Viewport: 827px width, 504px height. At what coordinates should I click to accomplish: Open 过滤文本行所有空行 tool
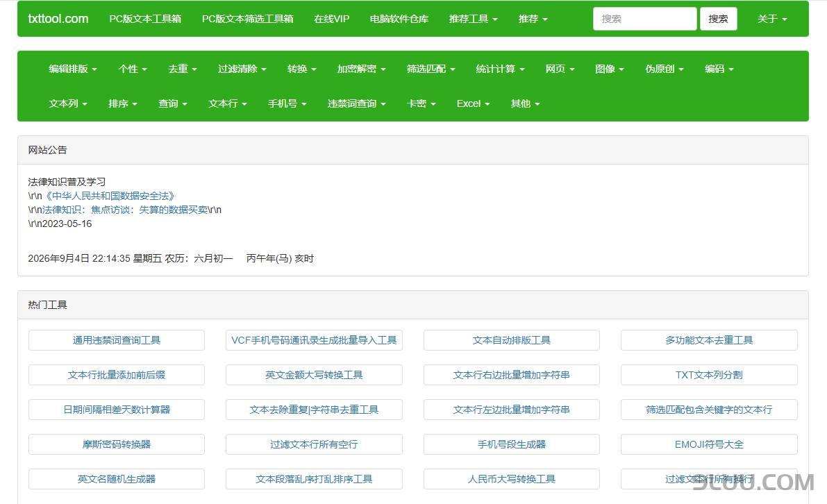coord(314,444)
